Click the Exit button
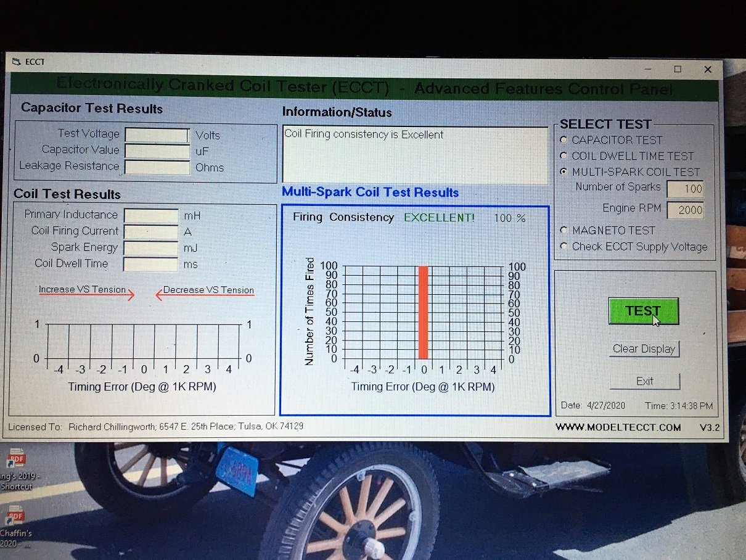This screenshot has width=746, height=560. click(x=644, y=381)
